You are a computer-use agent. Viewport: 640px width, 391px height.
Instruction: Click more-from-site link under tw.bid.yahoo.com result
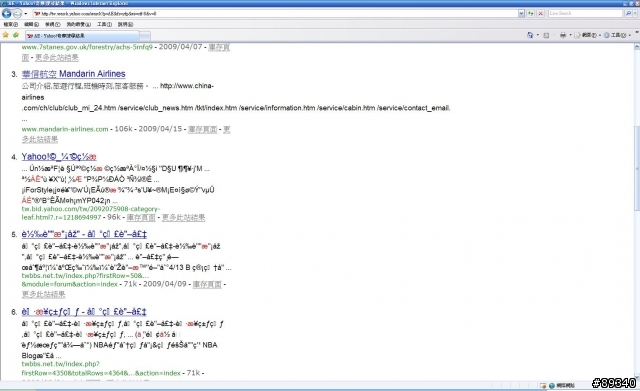click(183, 218)
